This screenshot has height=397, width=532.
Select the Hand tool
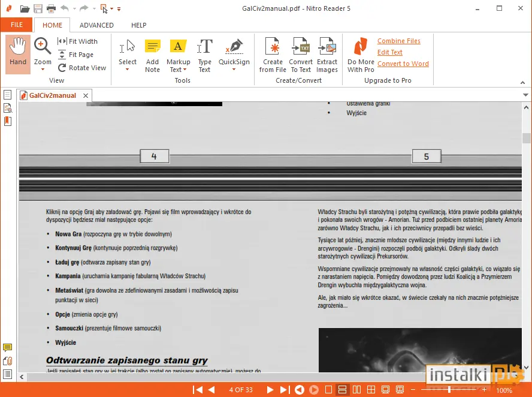(17, 55)
